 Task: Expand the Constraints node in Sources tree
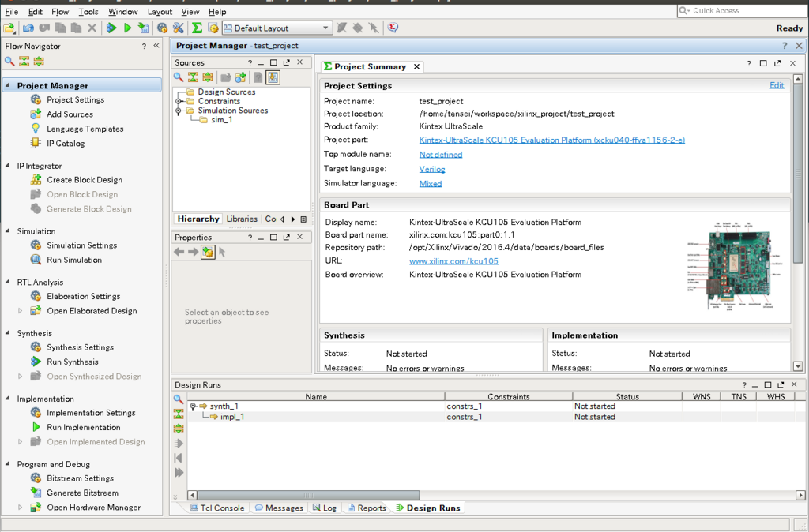(x=178, y=101)
